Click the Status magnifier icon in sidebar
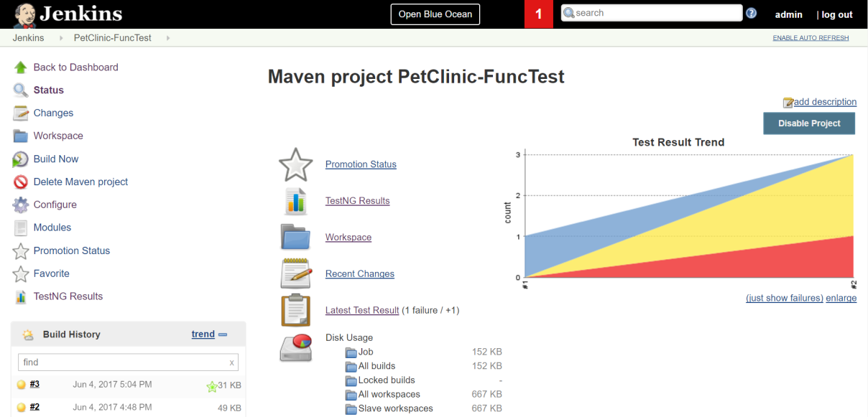Image resolution: width=868 pixels, height=417 pixels. coord(21,90)
